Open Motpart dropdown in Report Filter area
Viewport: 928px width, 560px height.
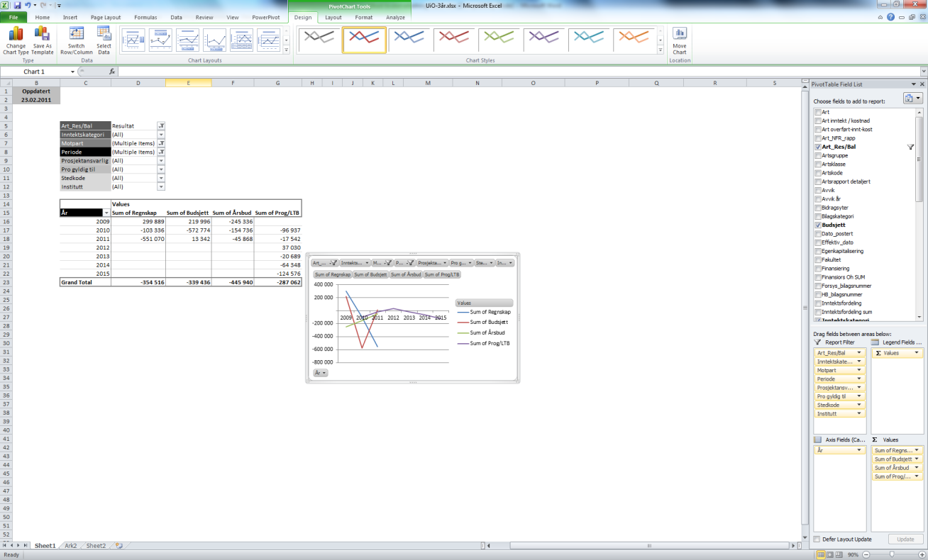(859, 370)
